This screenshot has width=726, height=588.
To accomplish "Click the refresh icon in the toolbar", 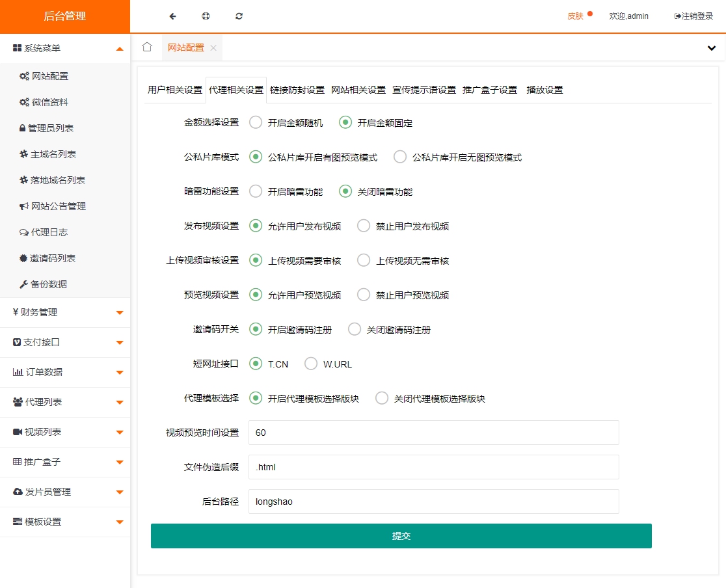I will [239, 16].
